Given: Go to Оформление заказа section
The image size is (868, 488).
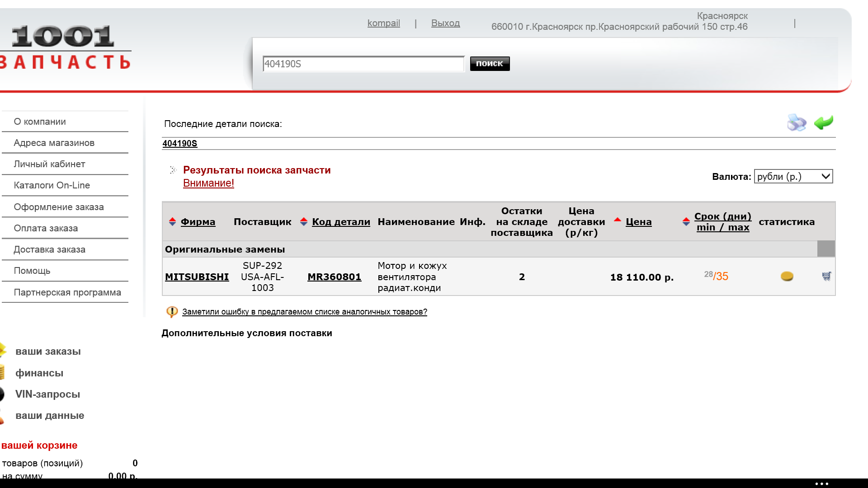Looking at the screenshot, I should [x=59, y=207].
